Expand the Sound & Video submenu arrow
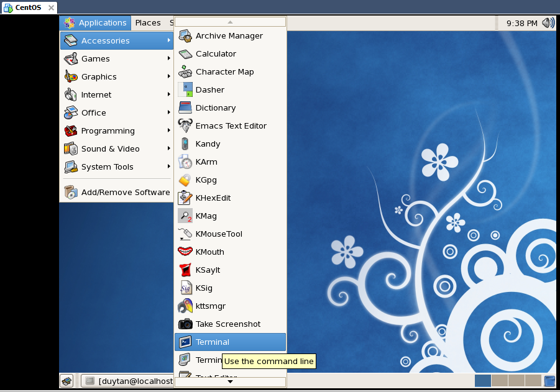 168,148
